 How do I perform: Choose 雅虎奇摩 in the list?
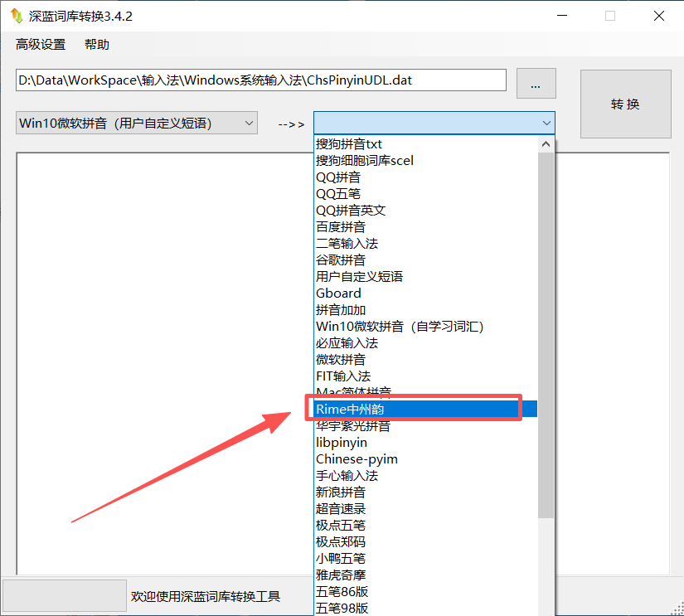[x=426, y=575]
